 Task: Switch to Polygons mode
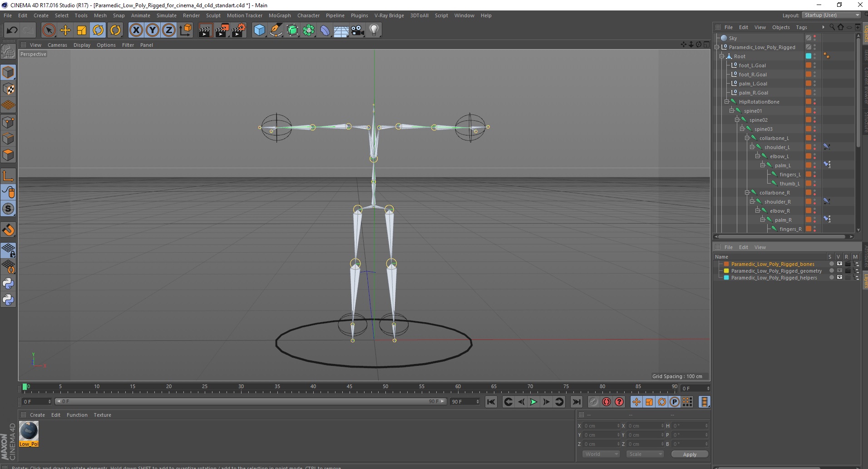pos(8,155)
